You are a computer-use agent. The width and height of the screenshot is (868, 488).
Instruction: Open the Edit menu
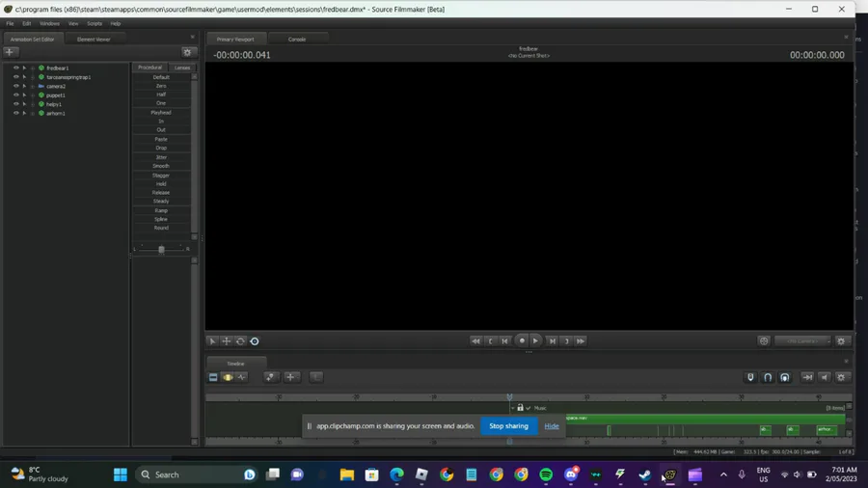click(27, 24)
